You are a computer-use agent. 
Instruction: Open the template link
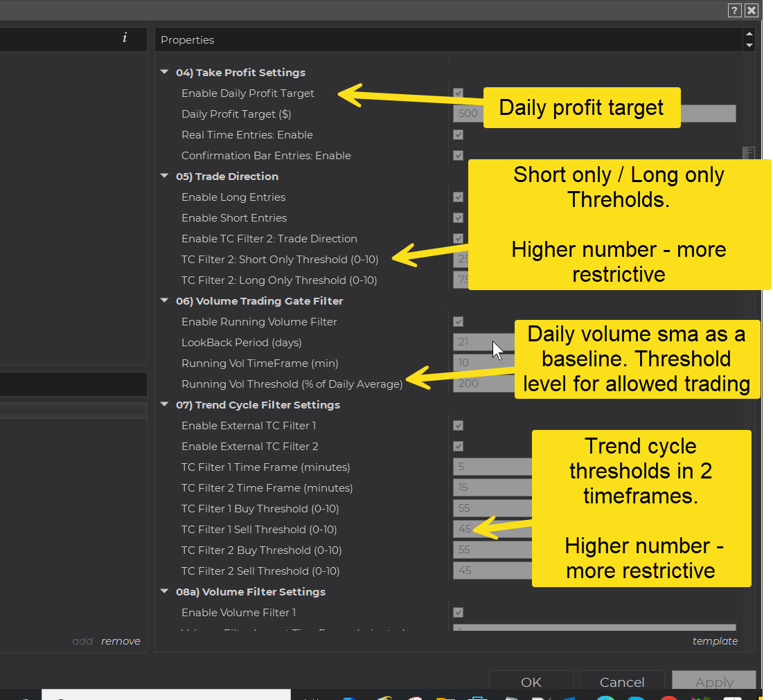715,641
